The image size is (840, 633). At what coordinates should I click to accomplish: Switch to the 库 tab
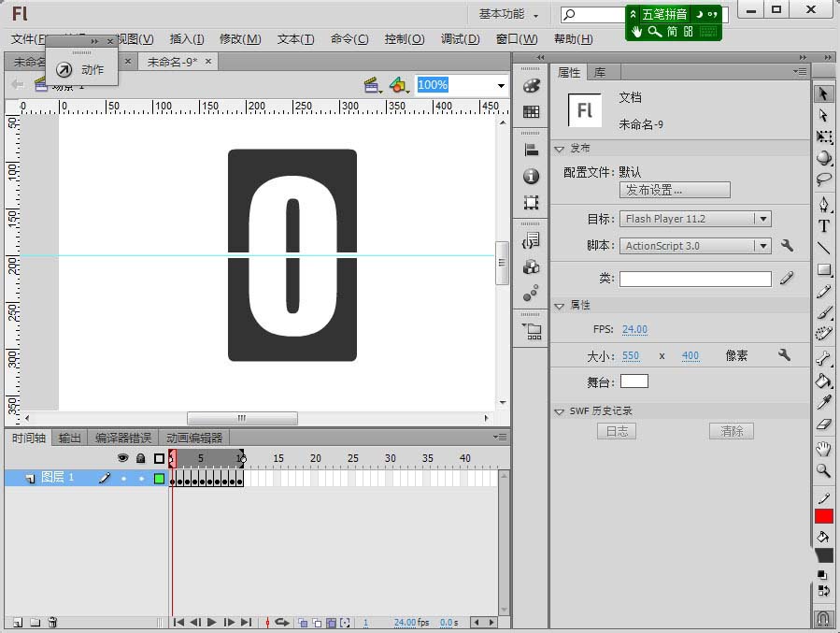click(600, 72)
